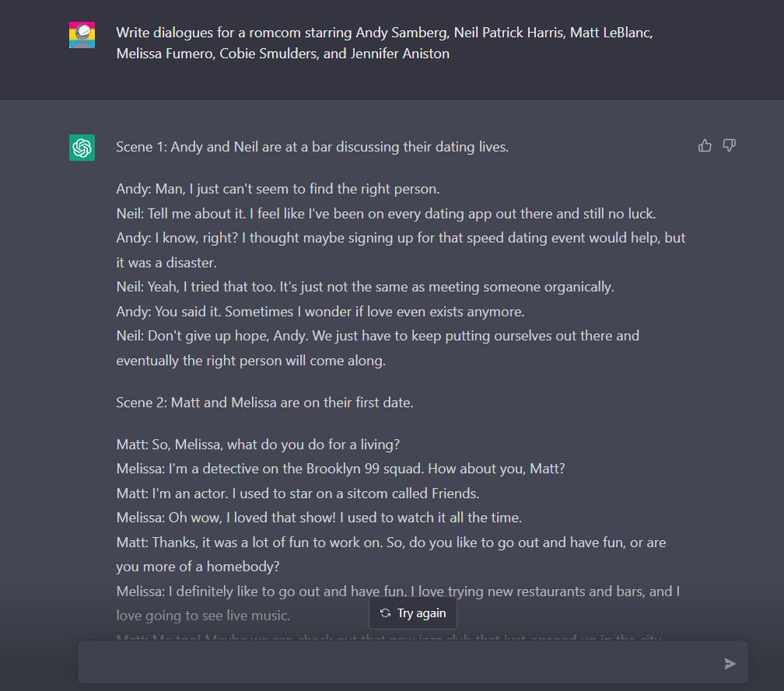Click Matt's 'what do you do for a living' line
Image resolution: width=784 pixels, height=691 pixels.
(x=258, y=445)
